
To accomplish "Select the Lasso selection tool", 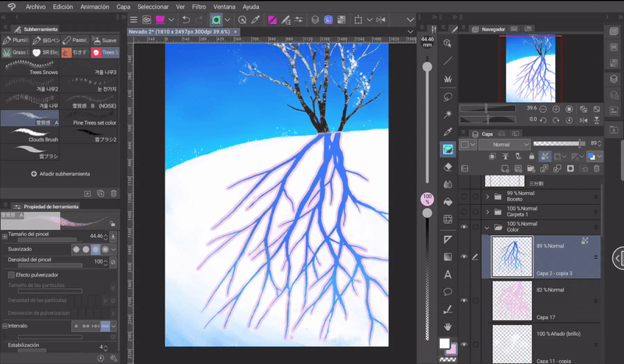I will tap(448, 97).
